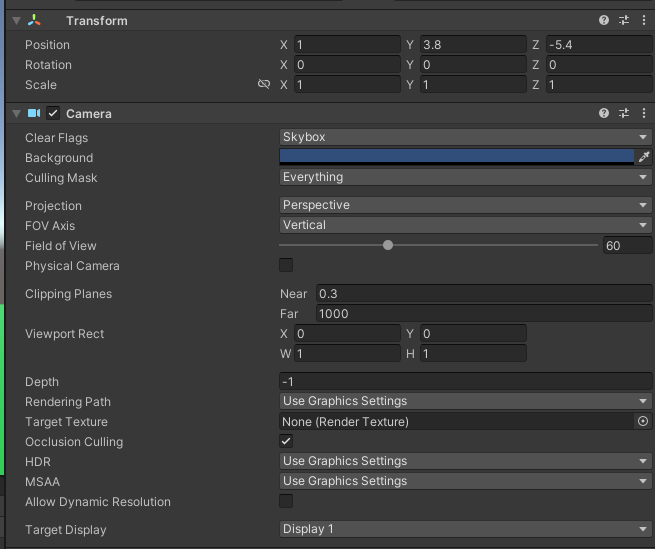Click the Occlusion Culling label
Viewport: 655px width, 549px height.
pyautogui.click(x=74, y=442)
